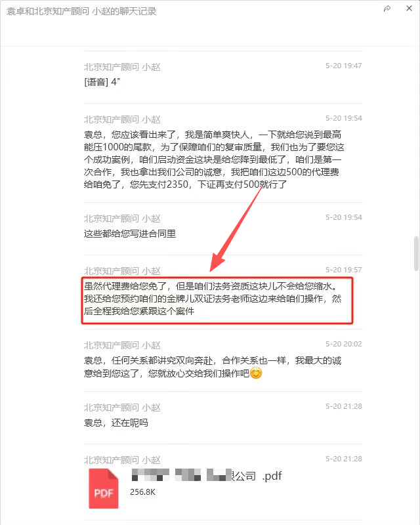Image resolution: width=420 pixels, height=525 pixels.
Task: Click the window title 袁卓和北京知产顾问 小赵的聊天记录
Action: (81, 11)
